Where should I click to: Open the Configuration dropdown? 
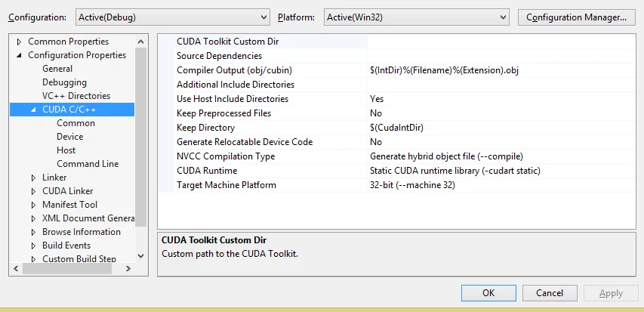[x=172, y=17]
